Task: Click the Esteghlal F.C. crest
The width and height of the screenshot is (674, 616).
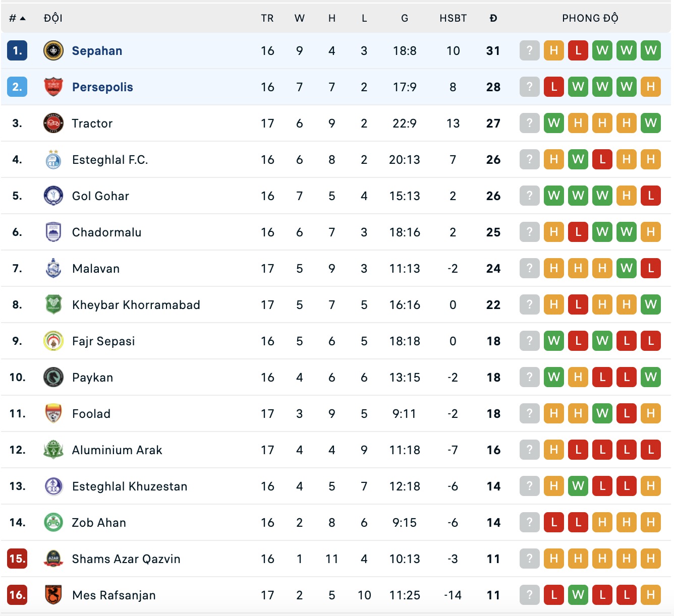Action: [53, 159]
